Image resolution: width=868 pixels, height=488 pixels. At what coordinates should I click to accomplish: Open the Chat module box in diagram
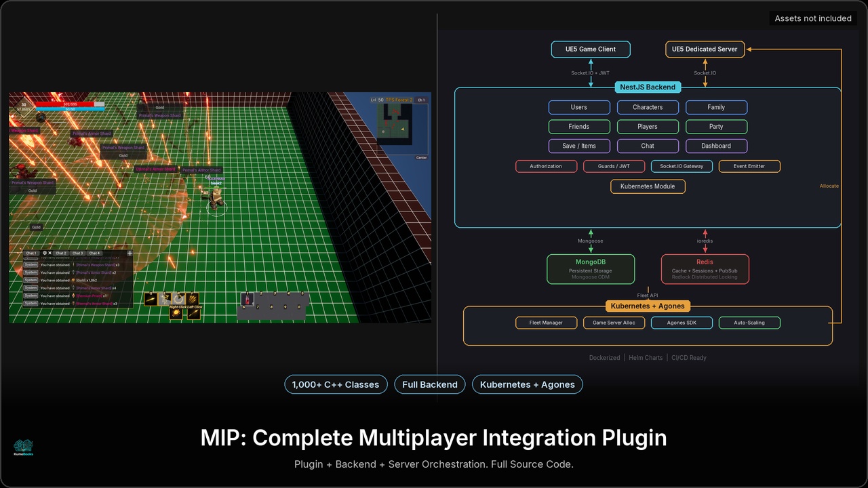coord(648,146)
